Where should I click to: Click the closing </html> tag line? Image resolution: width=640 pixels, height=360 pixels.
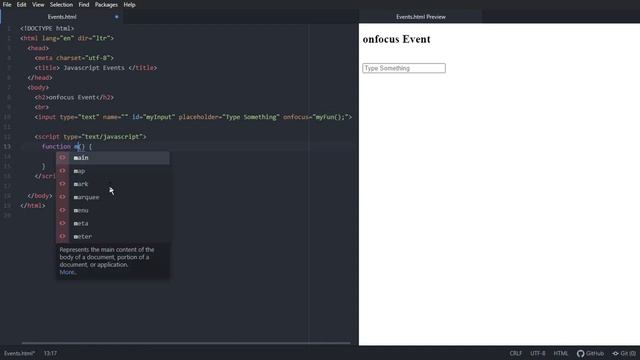tap(33, 205)
